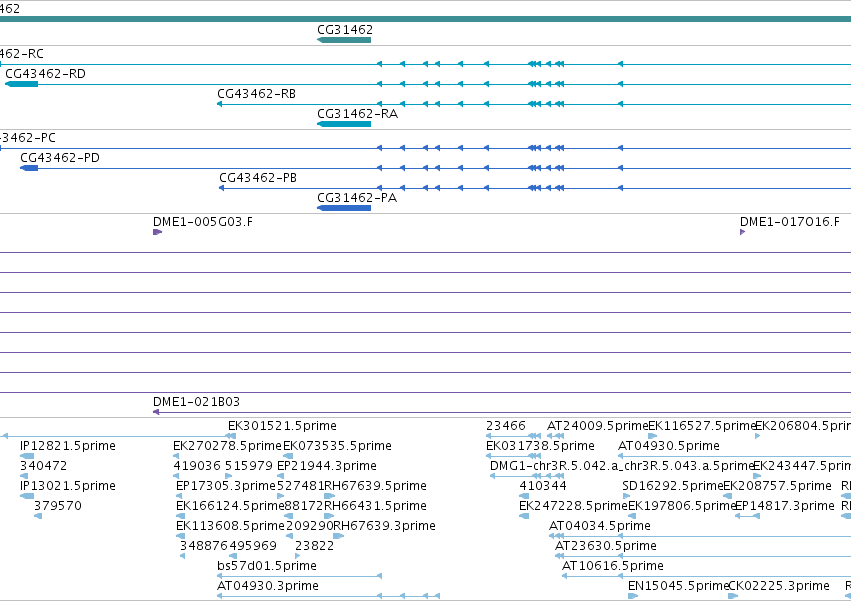This screenshot has height=601, width=851.
Task: Open the AT23630.5prime EST label
Action: pyautogui.click(x=606, y=546)
